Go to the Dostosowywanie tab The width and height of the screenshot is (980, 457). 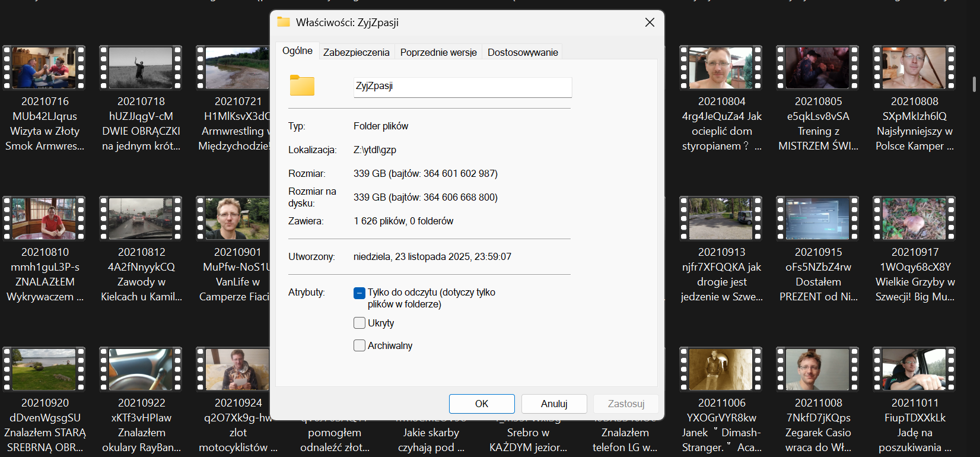click(x=523, y=52)
